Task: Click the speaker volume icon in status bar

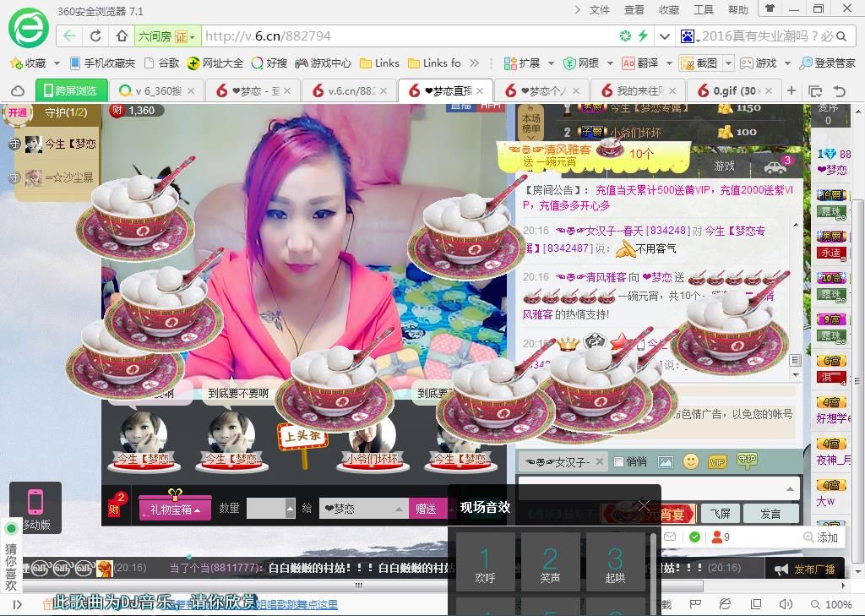Action: click(x=785, y=604)
